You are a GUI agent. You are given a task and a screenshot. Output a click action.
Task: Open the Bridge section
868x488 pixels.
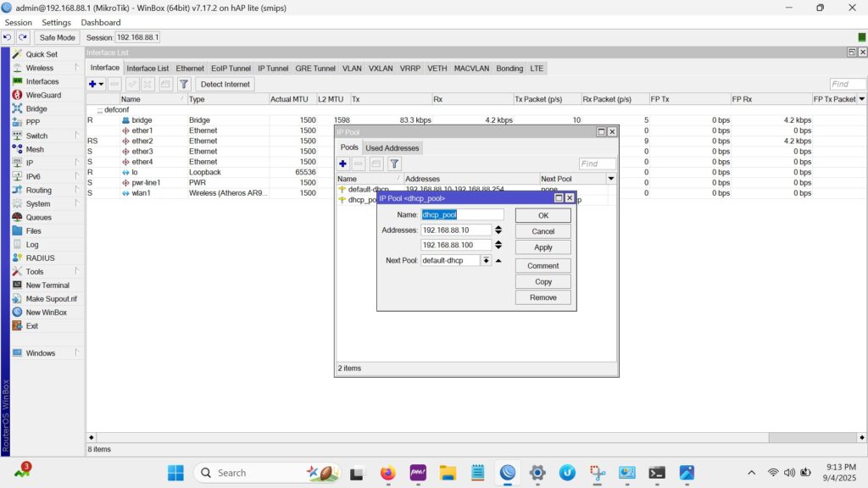point(36,108)
